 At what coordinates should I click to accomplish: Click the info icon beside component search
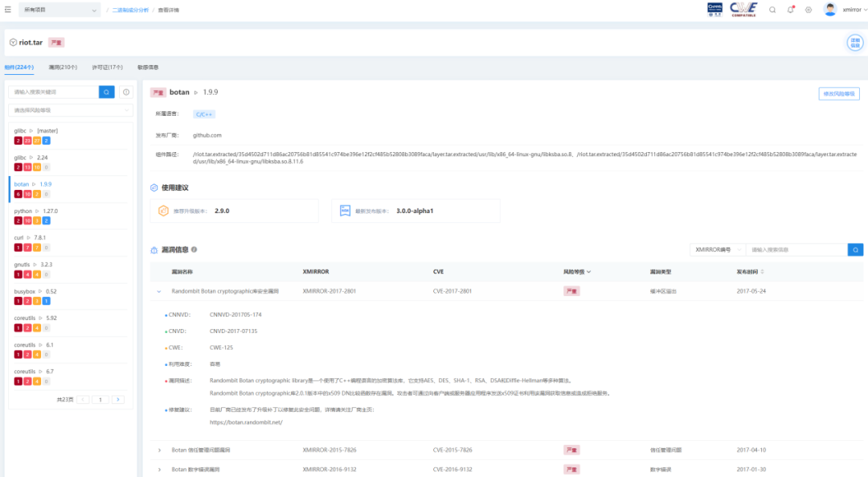126,92
